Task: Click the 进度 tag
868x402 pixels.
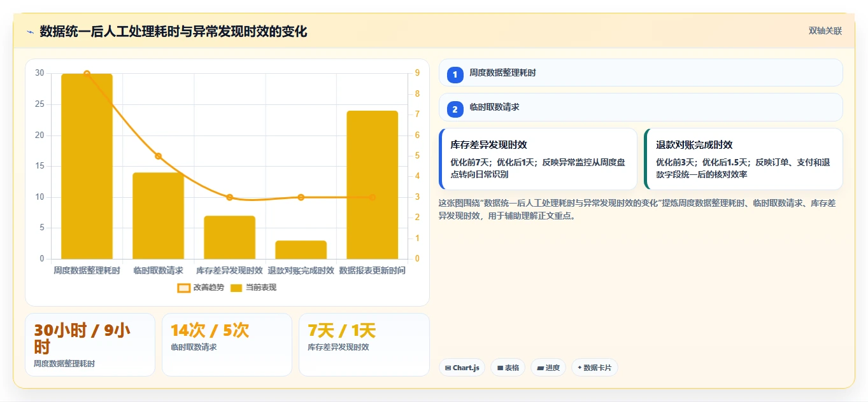Action: (x=548, y=368)
